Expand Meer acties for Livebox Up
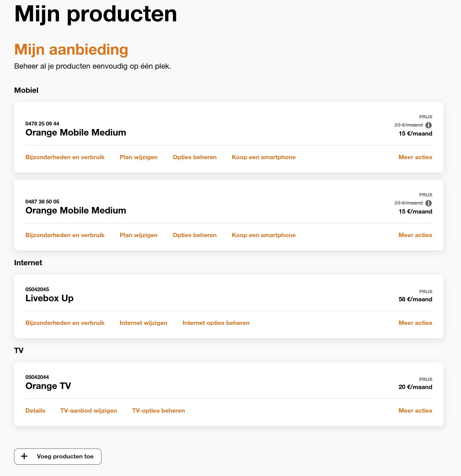Screen dimensions: 461x476 coord(415,323)
